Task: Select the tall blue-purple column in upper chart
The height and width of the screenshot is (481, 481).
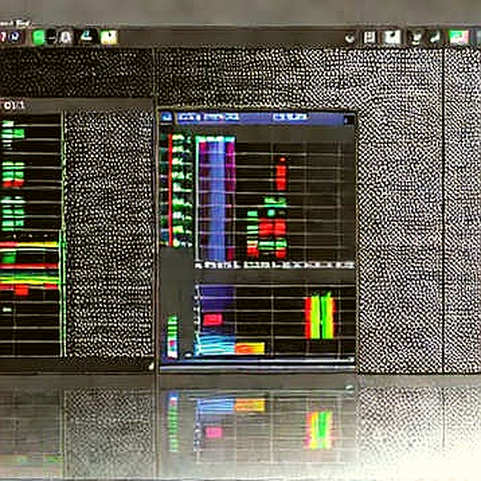Action: [217, 199]
